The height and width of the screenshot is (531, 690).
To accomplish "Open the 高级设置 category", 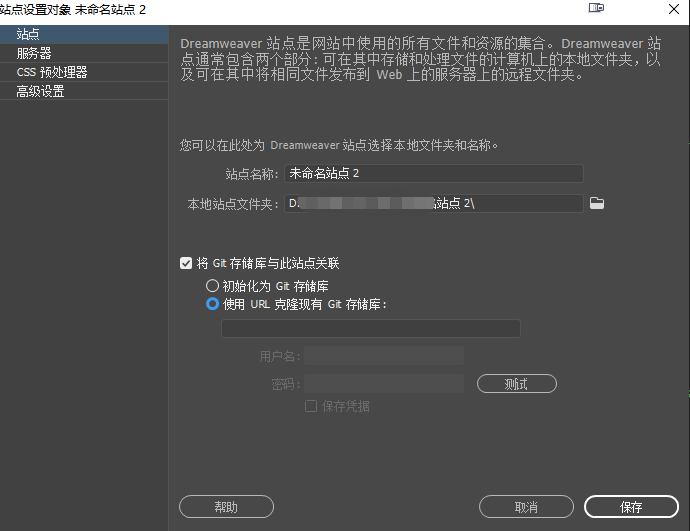I will tap(84, 91).
